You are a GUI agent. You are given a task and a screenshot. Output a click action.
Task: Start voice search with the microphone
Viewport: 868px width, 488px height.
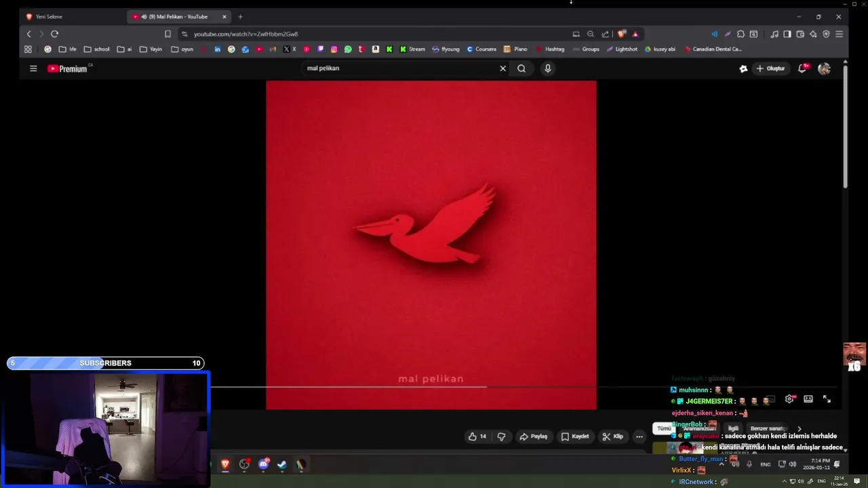(548, 68)
